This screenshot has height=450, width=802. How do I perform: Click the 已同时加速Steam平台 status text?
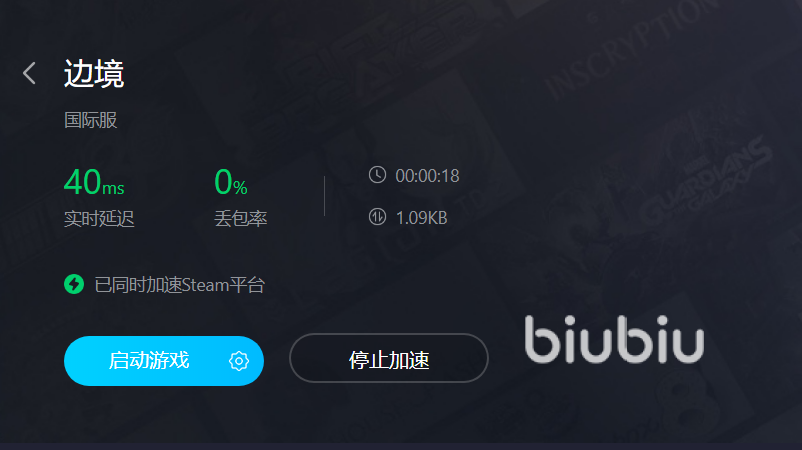point(180,285)
